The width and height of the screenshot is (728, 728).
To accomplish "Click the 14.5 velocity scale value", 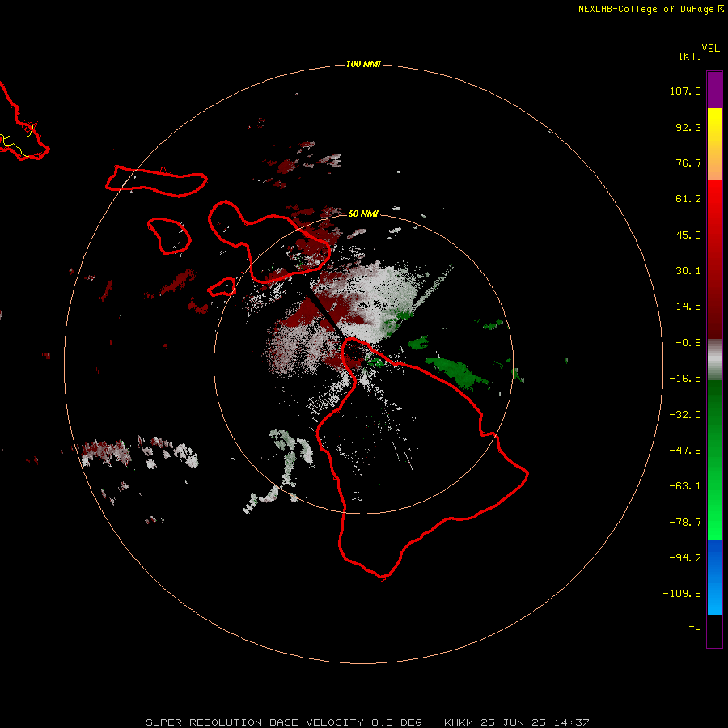I will point(688,307).
